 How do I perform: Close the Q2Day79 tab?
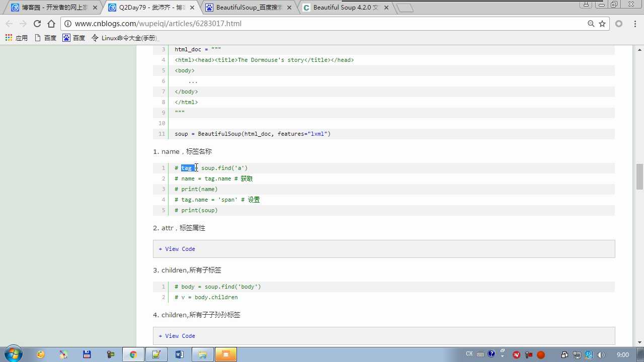tap(192, 8)
